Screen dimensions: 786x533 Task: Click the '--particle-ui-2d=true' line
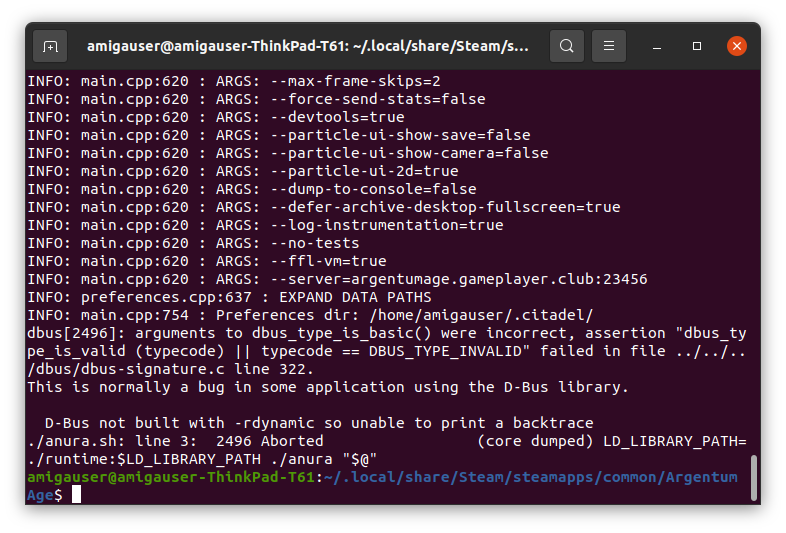point(243,171)
